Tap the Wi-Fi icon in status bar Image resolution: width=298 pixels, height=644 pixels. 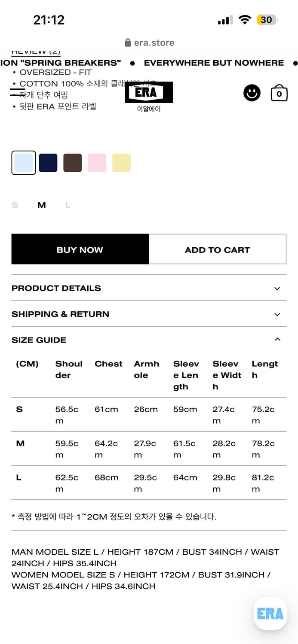(245, 20)
